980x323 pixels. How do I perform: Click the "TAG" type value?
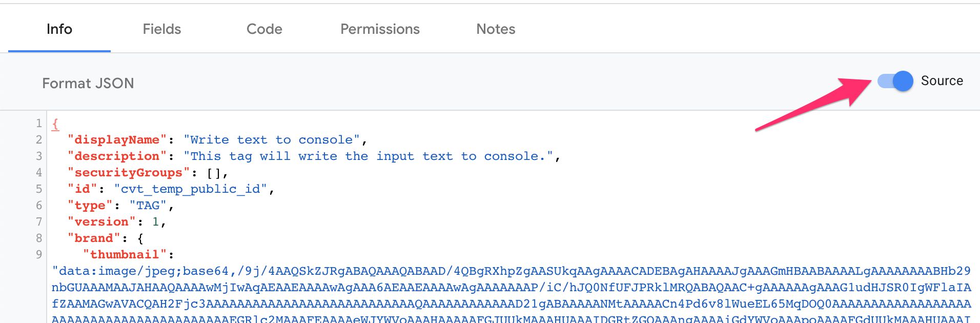click(x=148, y=205)
